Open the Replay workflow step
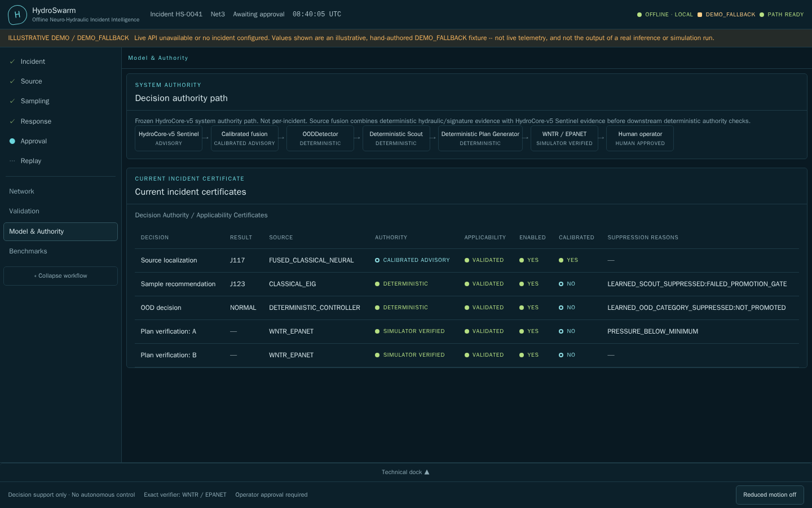 (60, 161)
